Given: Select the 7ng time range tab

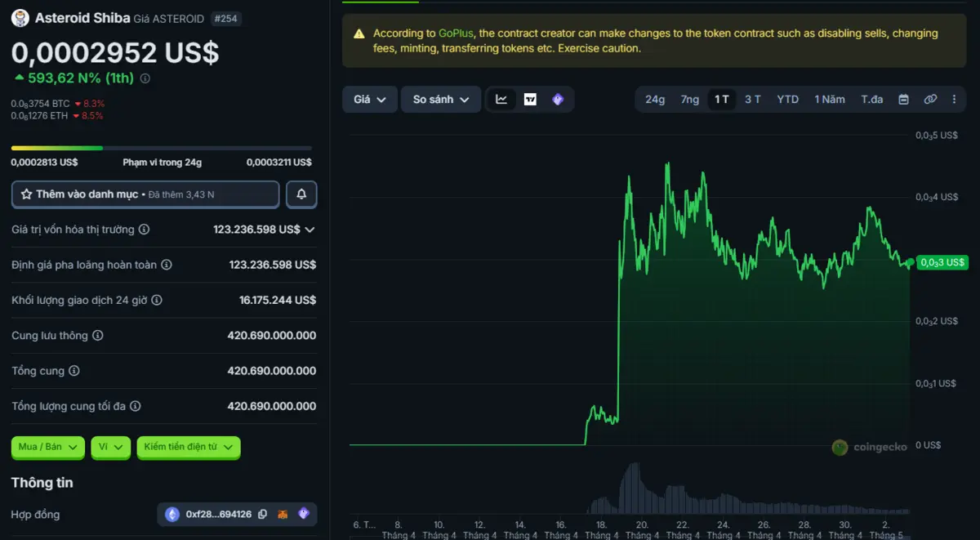Looking at the screenshot, I should click(x=690, y=100).
